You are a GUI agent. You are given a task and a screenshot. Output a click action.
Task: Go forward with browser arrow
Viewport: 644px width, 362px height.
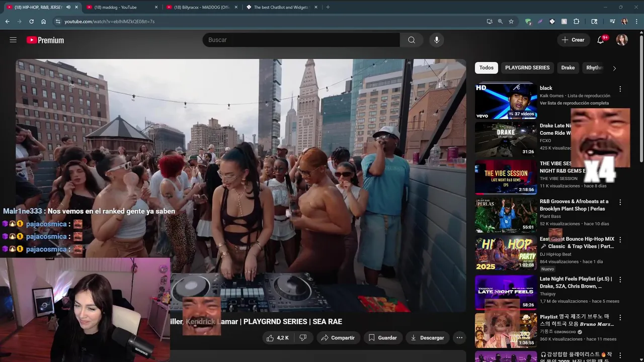pos(19,22)
